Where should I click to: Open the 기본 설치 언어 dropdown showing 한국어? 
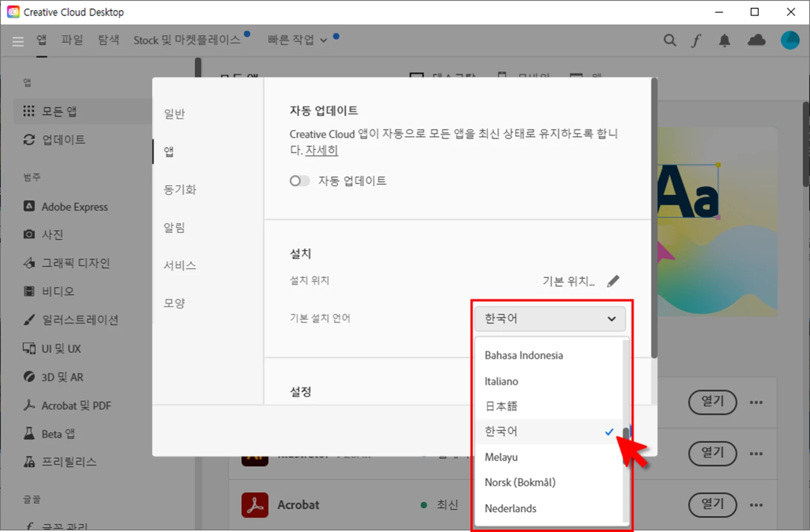tap(550, 318)
